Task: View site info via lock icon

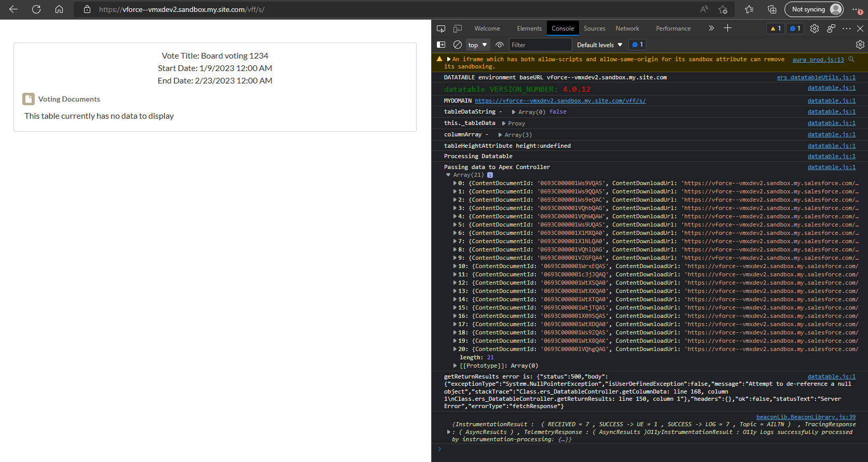Action: [x=87, y=9]
